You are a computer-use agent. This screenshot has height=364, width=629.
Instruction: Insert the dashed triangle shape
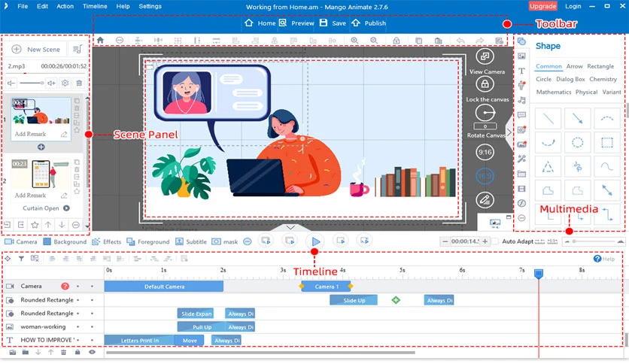548,166
